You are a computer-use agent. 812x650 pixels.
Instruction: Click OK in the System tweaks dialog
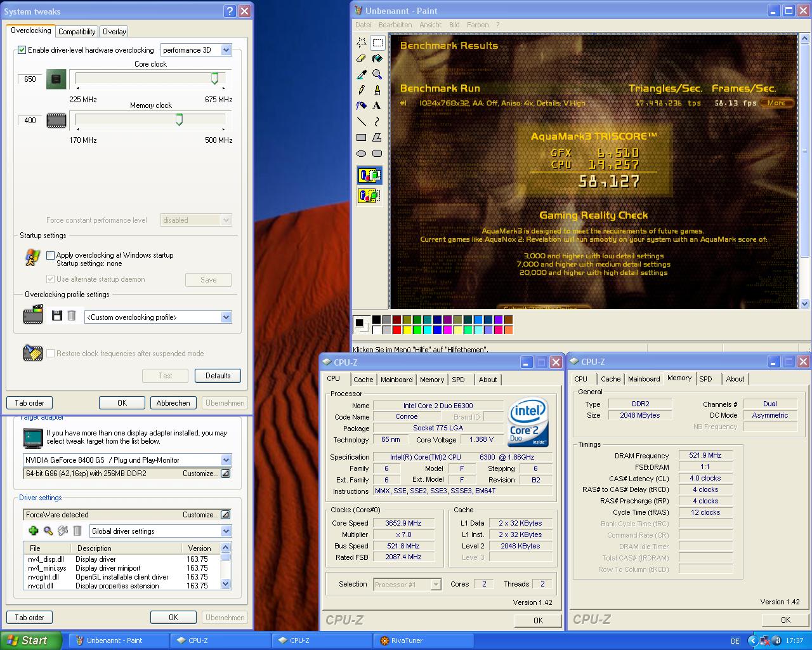click(x=122, y=403)
